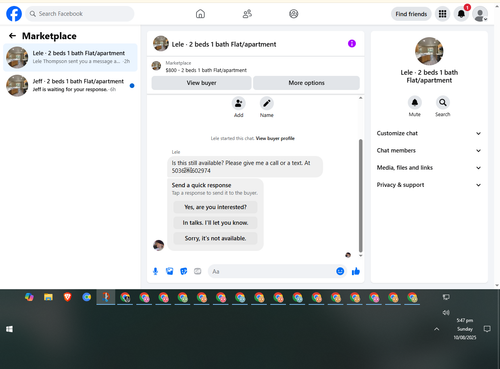This screenshot has width=500, height=369.
Task: Click the chat scroll down arrow
Action: pos(360,256)
